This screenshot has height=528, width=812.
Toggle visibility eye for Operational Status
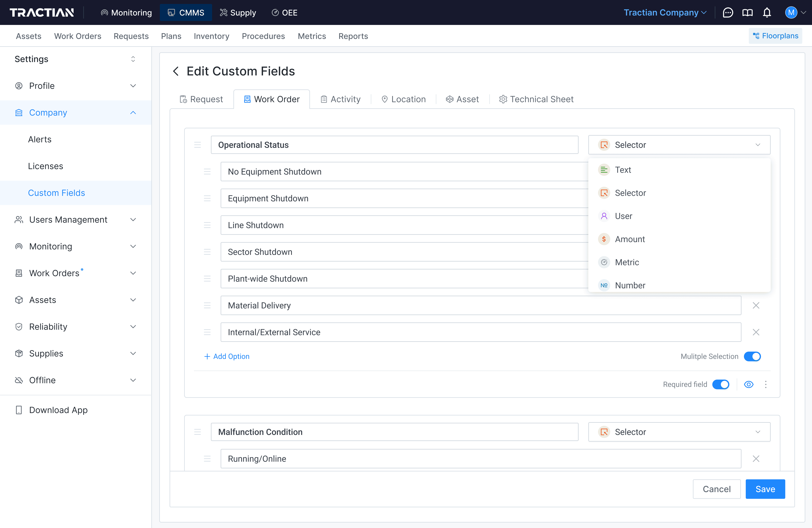click(x=748, y=385)
